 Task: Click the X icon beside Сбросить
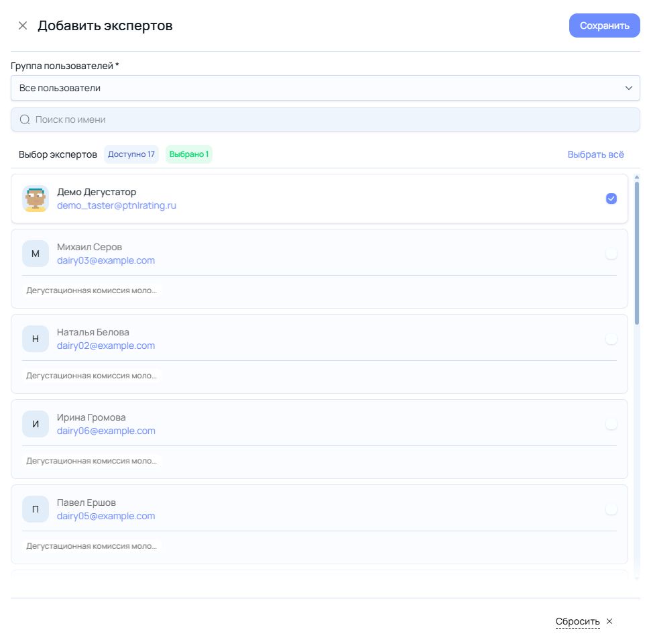pyautogui.click(x=609, y=621)
